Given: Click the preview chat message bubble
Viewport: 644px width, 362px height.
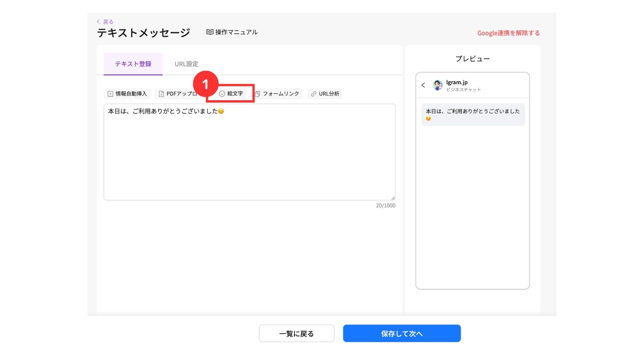Looking at the screenshot, I should [473, 115].
